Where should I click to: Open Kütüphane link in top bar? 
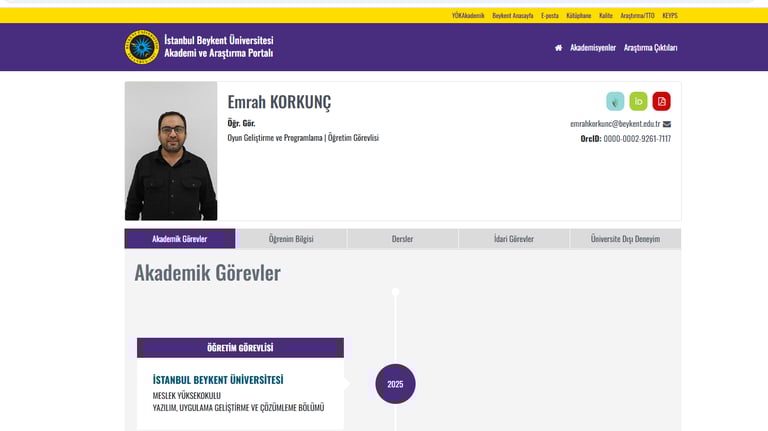pyautogui.click(x=578, y=16)
